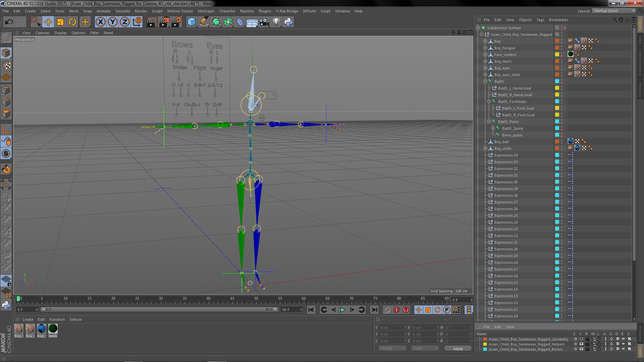The width and height of the screenshot is (644, 362).
Task: Open the Layers tab on the right edge
Action: [640, 351]
